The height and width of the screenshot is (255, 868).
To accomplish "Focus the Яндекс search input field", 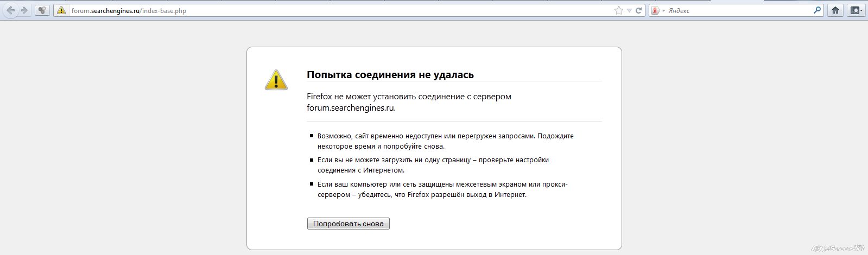I will (738, 10).
